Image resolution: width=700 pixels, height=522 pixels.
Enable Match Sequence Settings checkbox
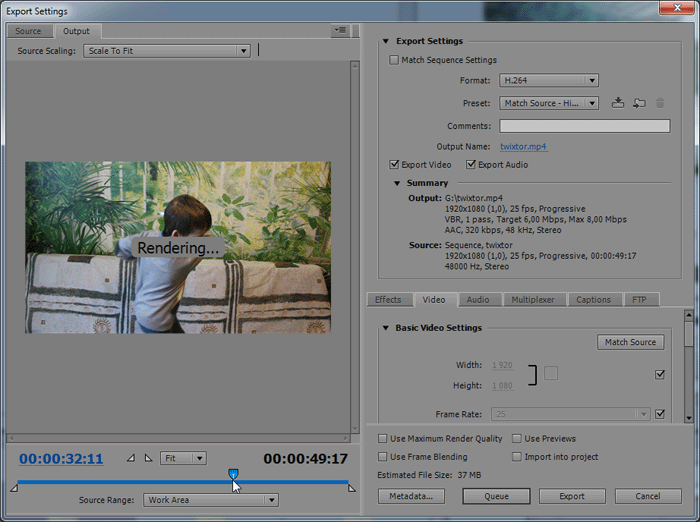pos(394,60)
